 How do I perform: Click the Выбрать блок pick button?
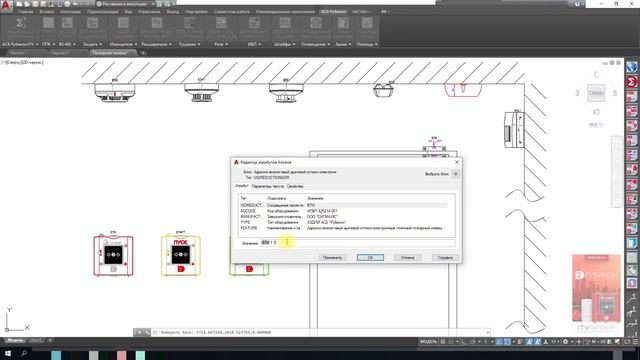point(456,174)
